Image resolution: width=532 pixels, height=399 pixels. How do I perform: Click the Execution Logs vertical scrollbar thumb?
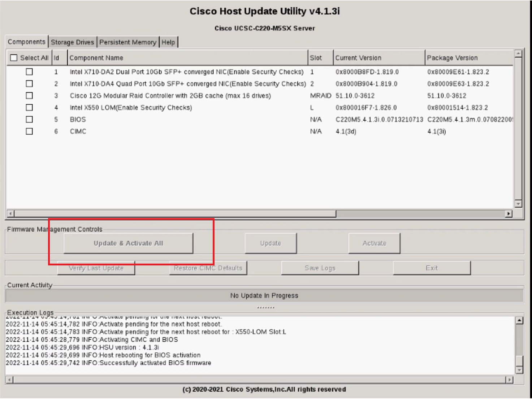tap(519, 361)
